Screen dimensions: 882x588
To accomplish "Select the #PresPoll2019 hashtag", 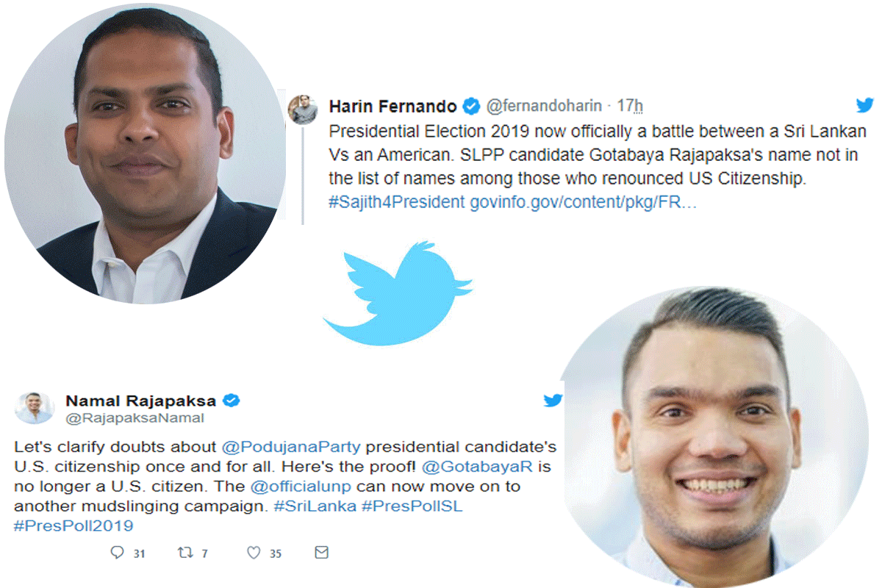I will [x=73, y=526].
